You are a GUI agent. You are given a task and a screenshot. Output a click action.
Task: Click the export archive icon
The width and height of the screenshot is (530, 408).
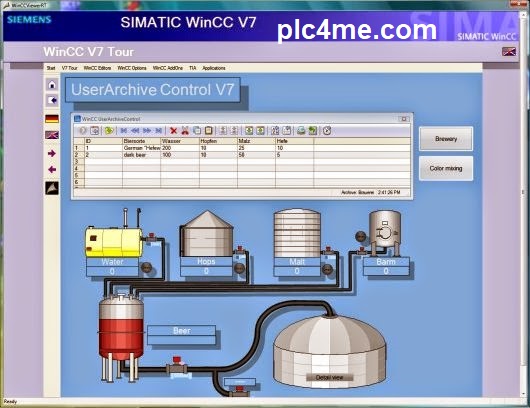coord(261,130)
